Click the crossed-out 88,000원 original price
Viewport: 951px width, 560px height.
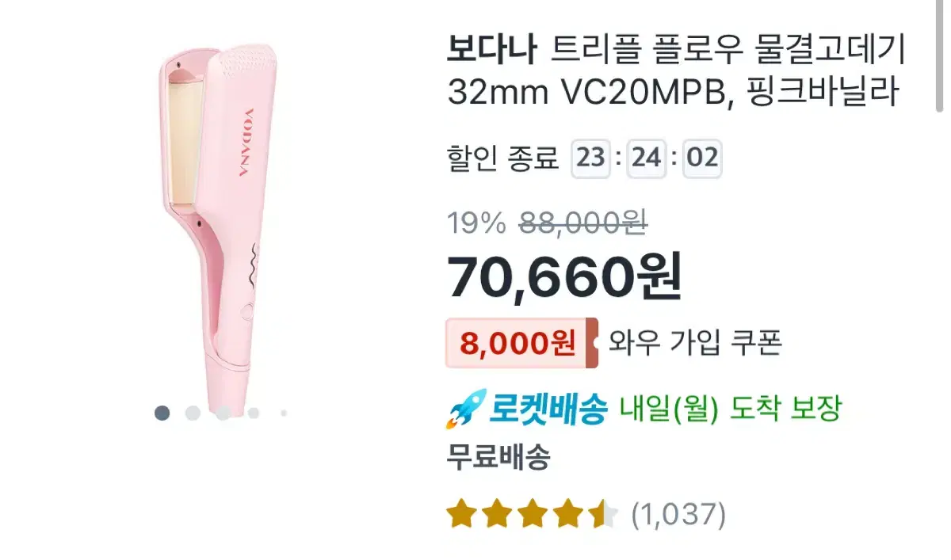(x=582, y=224)
